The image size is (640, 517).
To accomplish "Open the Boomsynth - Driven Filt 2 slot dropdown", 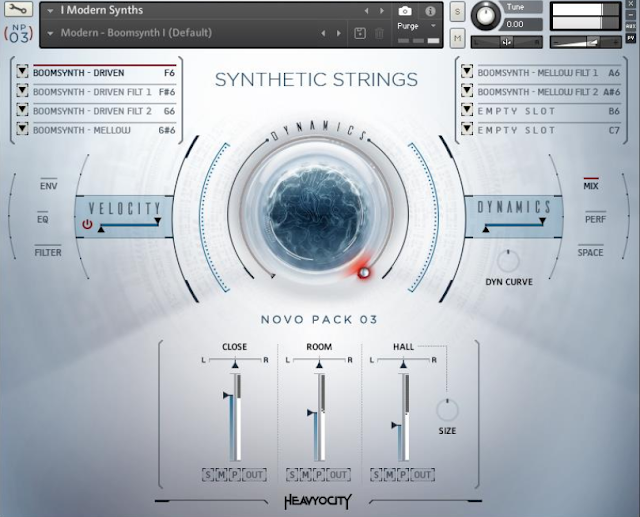I will pyautogui.click(x=22, y=110).
